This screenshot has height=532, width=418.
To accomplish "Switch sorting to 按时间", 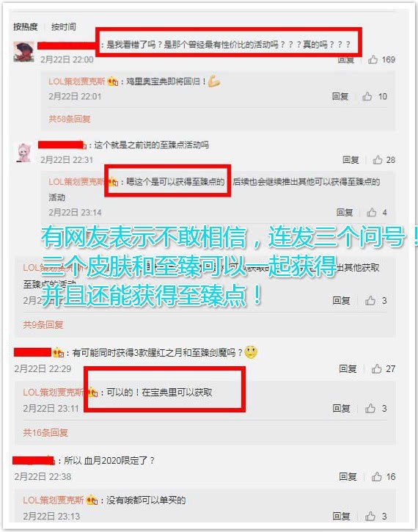I will [63, 27].
